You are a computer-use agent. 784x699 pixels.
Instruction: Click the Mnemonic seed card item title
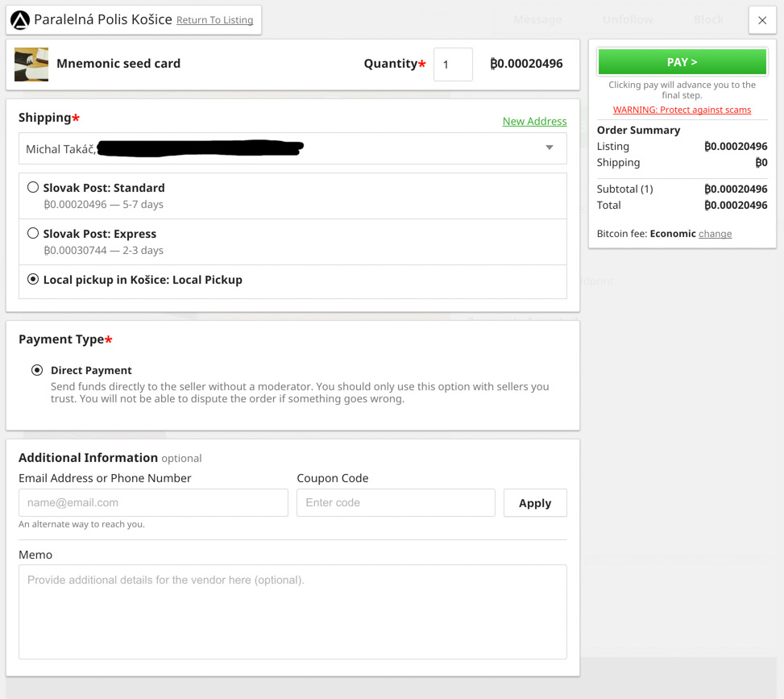point(118,64)
